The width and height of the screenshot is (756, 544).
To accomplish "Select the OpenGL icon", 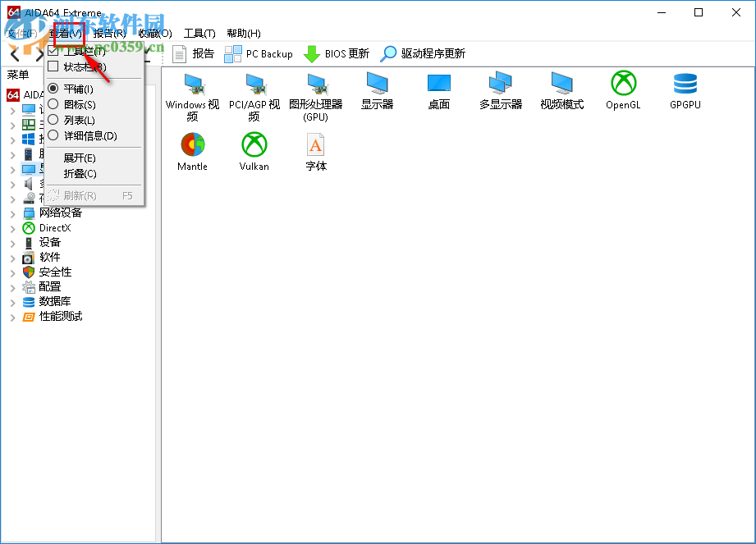I will pyautogui.click(x=622, y=90).
